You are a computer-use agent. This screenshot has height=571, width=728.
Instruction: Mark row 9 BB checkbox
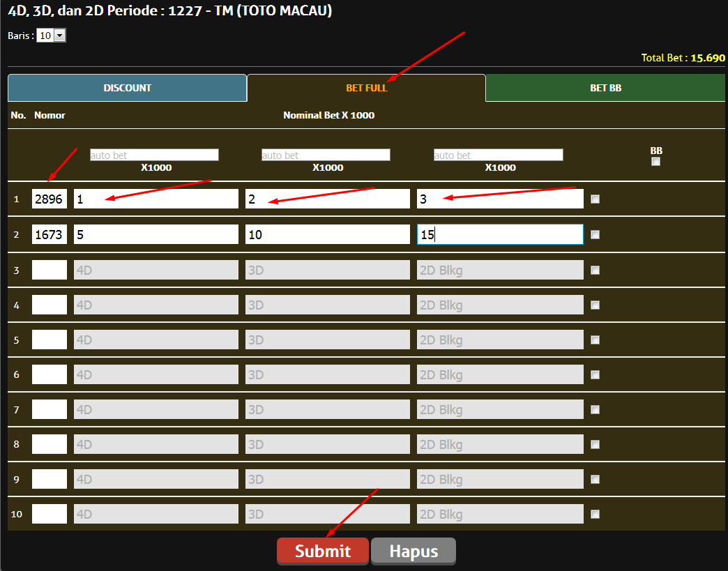coord(595,479)
